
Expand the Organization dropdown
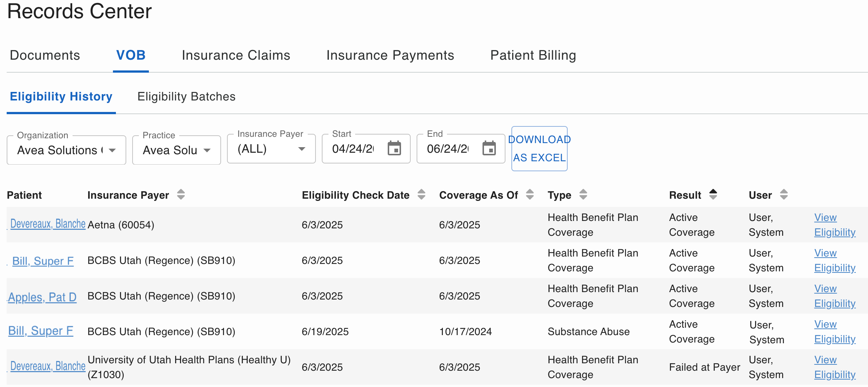coord(66,150)
